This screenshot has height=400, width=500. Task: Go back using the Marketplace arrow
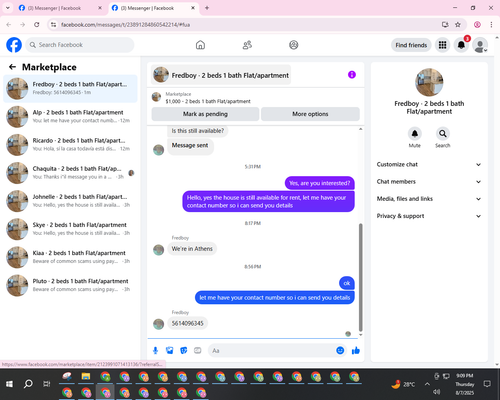(12, 67)
